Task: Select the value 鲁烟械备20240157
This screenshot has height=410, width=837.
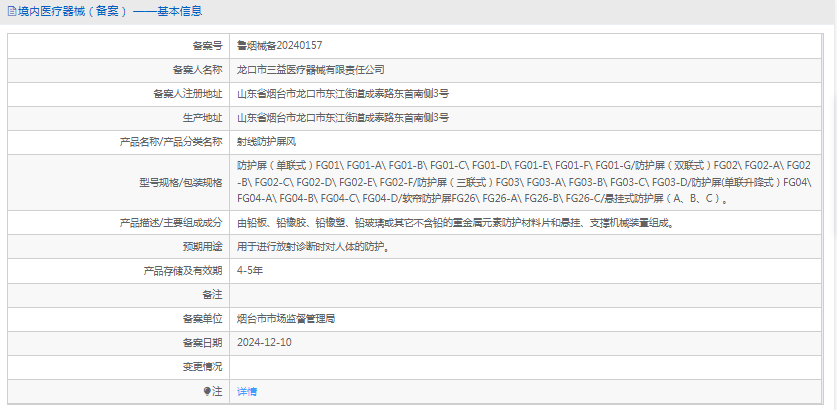Action: tap(279, 45)
